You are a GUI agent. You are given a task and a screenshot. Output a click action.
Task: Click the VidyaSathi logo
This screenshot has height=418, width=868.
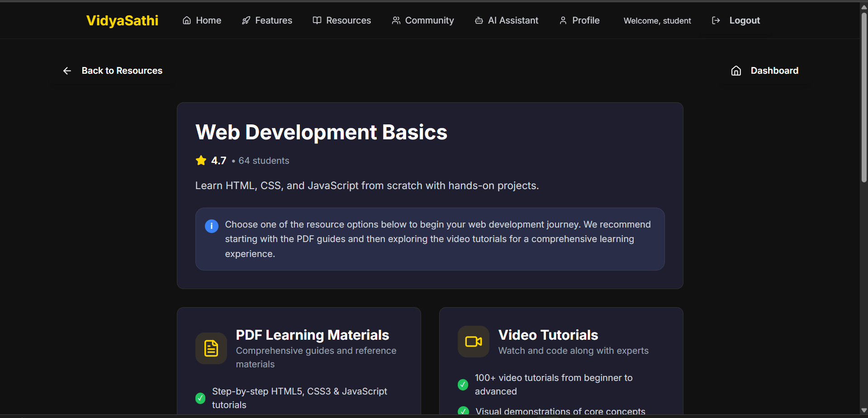[122, 20]
